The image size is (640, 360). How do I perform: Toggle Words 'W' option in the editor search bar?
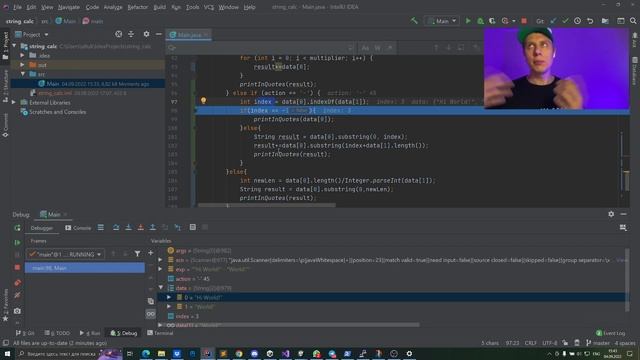coord(378,48)
